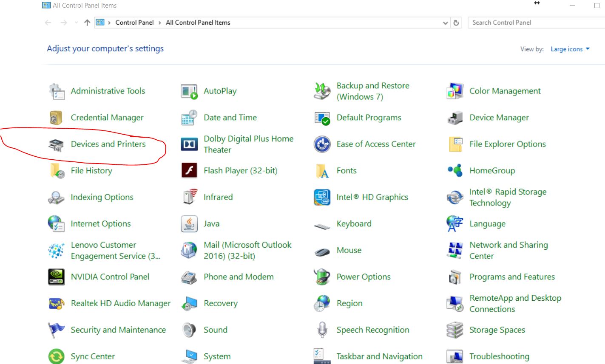
Task: Open the Sync Center icon
Action: (x=57, y=356)
